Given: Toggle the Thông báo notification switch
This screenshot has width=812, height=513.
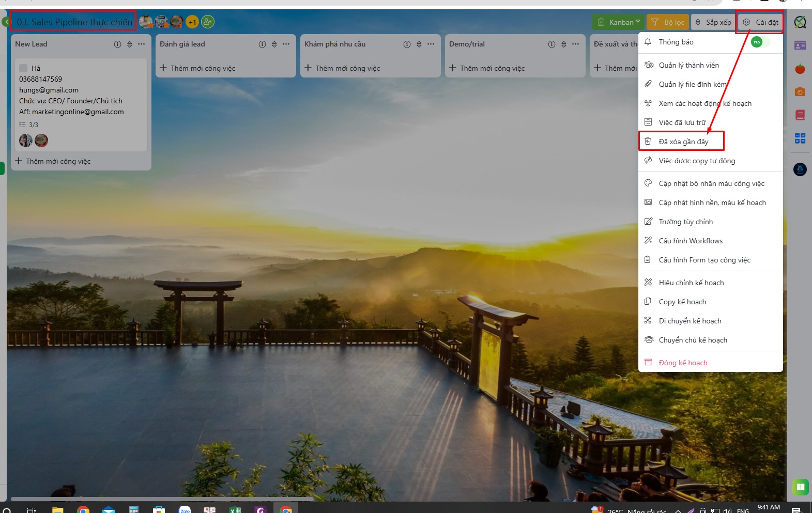Looking at the screenshot, I should (760, 42).
